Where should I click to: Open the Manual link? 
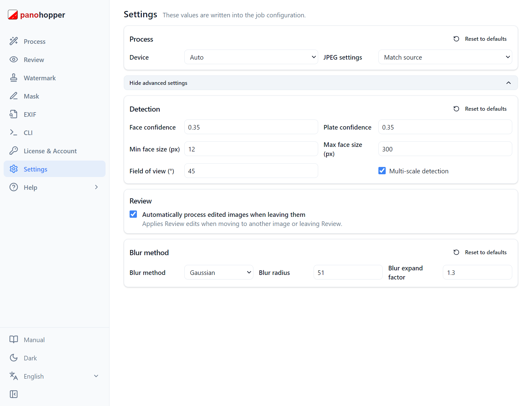click(x=55, y=339)
